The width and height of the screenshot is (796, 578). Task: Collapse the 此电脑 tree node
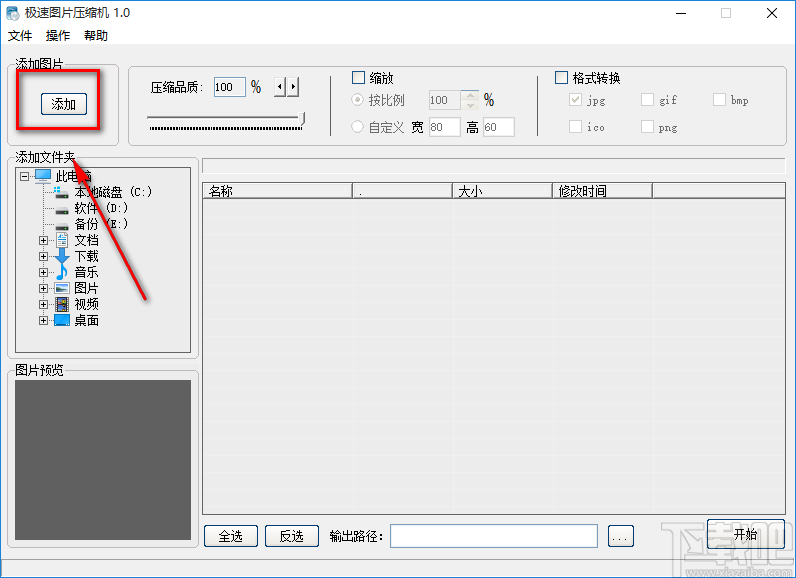tap(24, 177)
